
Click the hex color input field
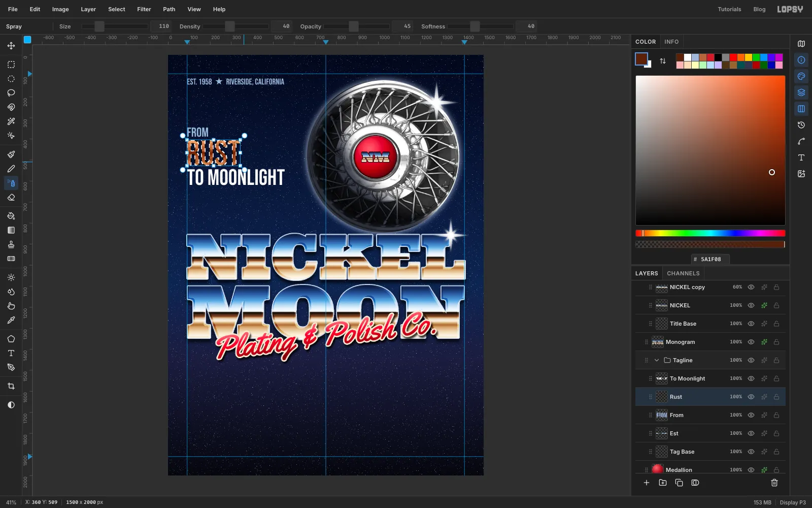tap(710, 259)
